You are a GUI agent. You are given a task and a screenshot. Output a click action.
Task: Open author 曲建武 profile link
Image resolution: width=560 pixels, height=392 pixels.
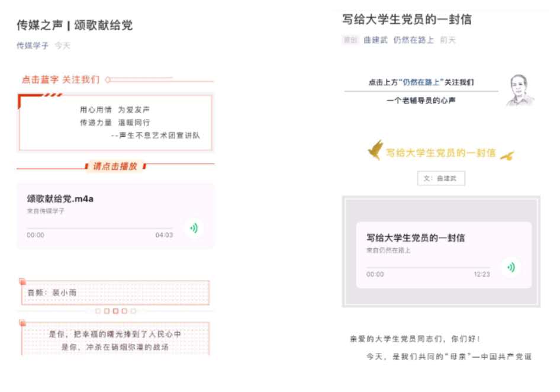click(x=375, y=40)
